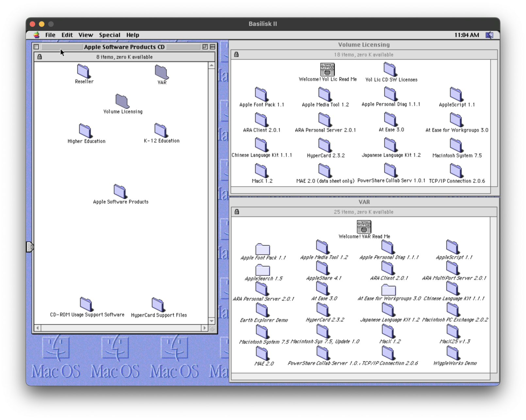Select MAE 2.0 (data sheet only) folder
The width and height of the screenshot is (526, 420).
325,170
